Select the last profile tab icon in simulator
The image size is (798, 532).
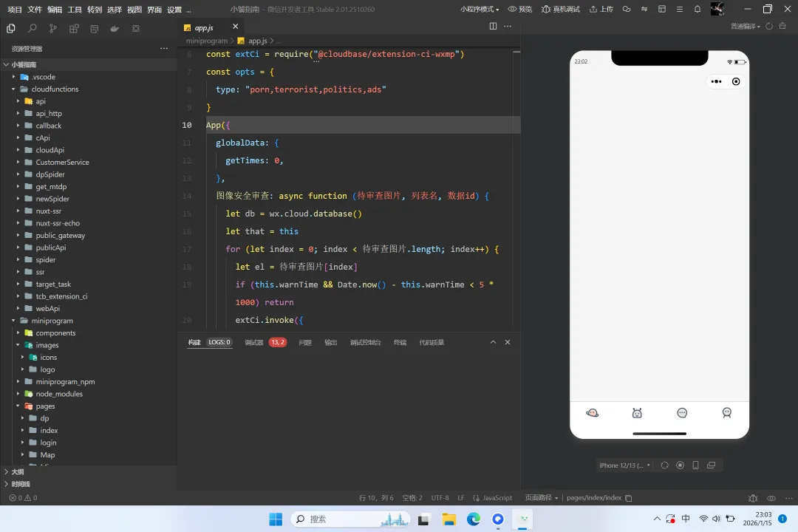click(x=727, y=413)
